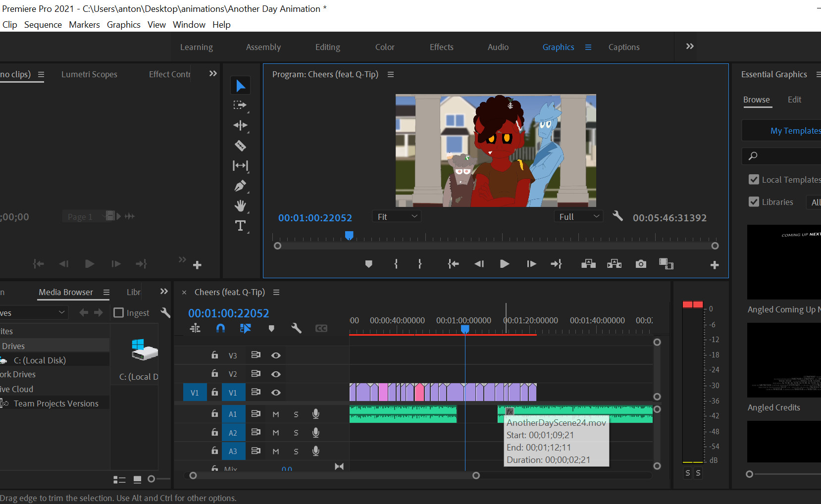Viewport: 821px width, 504px height.
Task: Select the Slip tool
Action: click(240, 166)
